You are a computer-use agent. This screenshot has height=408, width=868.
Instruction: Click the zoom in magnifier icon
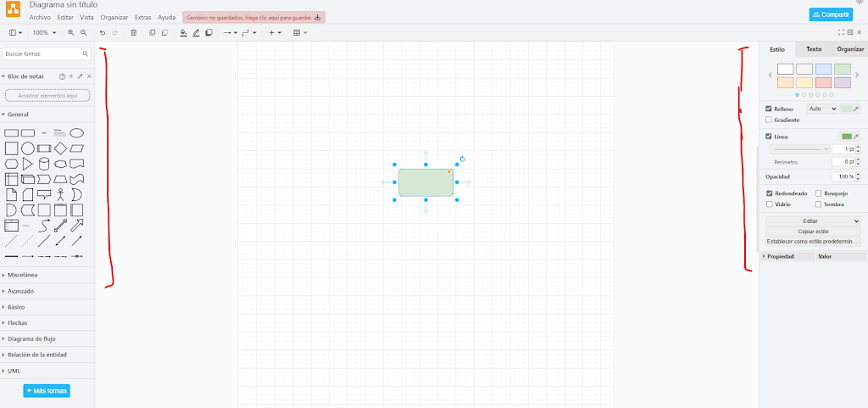click(x=71, y=33)
